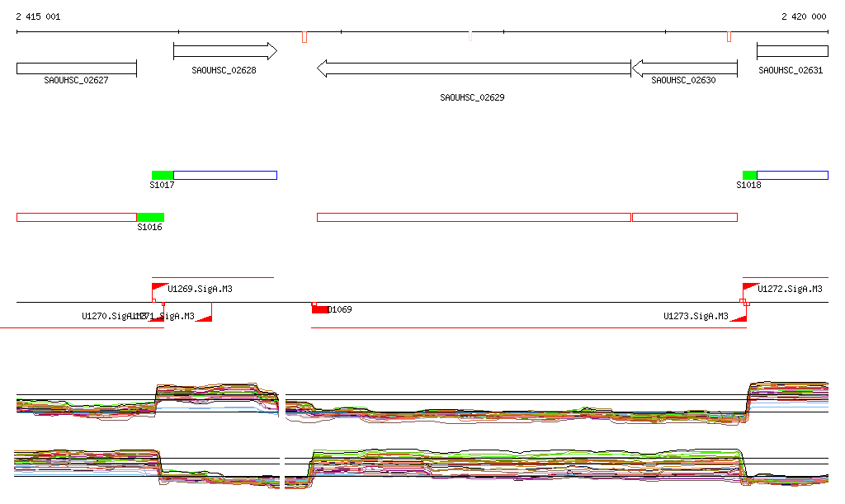Click the 2 415 001 start coordinate
The height and width of the screenshot is (504, 845).
[x=38, y=16]
